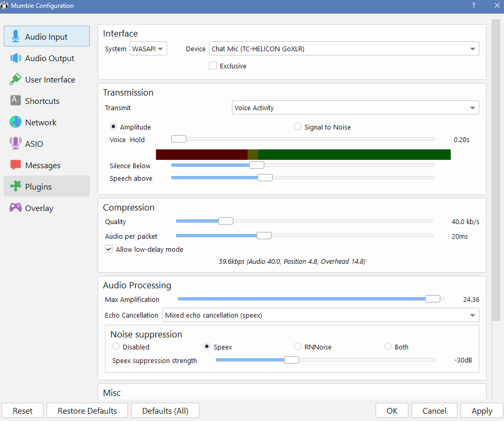504x421 pixels.
Task: Open the WASAPI system dropdown
Action: [148, 49]
